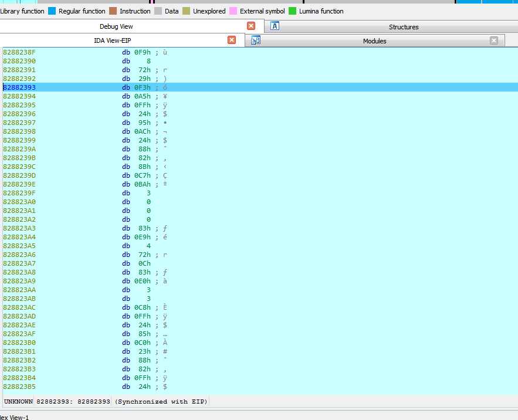
Task: Click the Instruction brown legend swatch
Action: (113, 11)
